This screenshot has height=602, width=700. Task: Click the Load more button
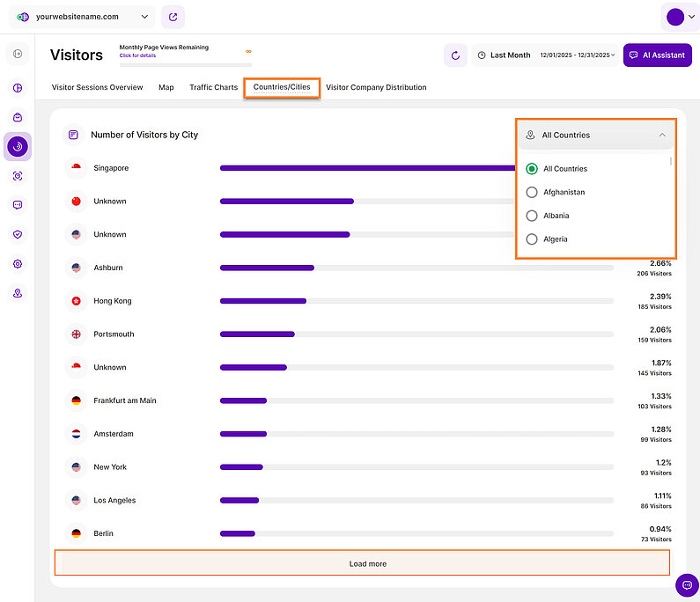click(x=362, y=563)
